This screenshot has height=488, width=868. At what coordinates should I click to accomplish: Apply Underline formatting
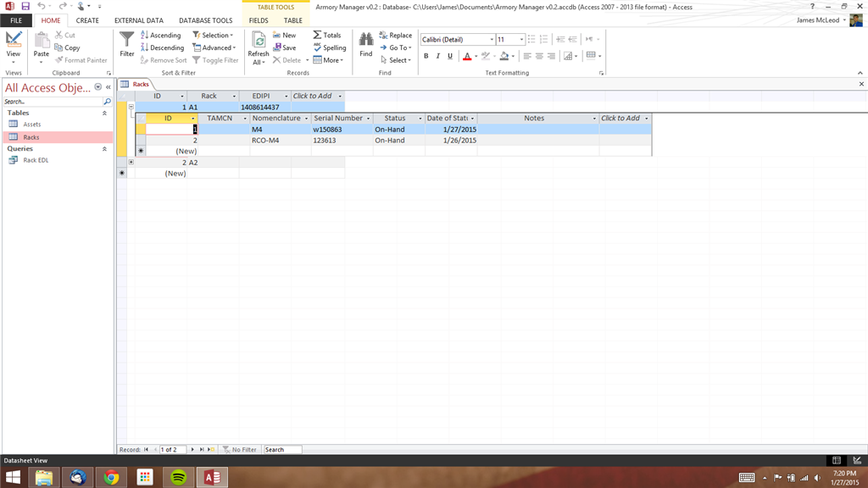tap(450, 56)
